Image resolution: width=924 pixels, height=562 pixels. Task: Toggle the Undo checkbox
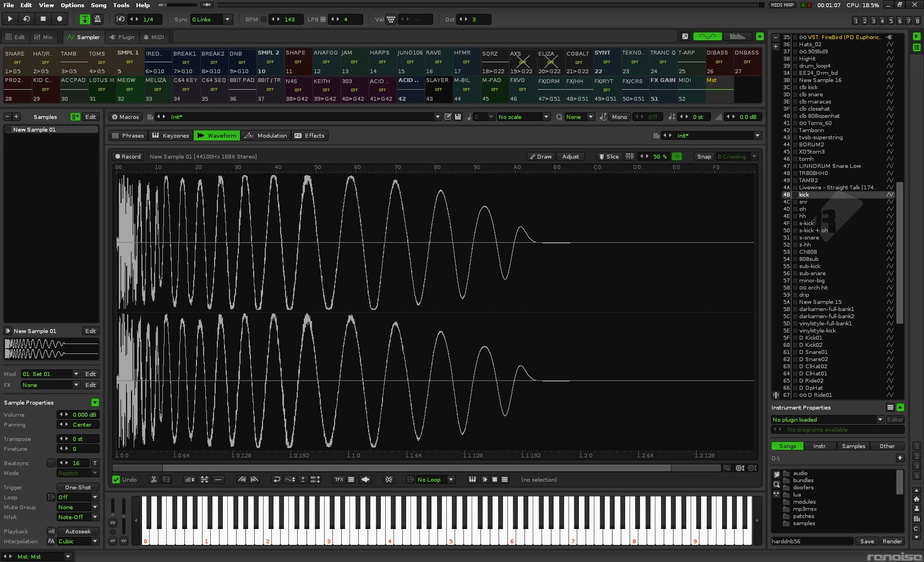click(x=116, y=479)
